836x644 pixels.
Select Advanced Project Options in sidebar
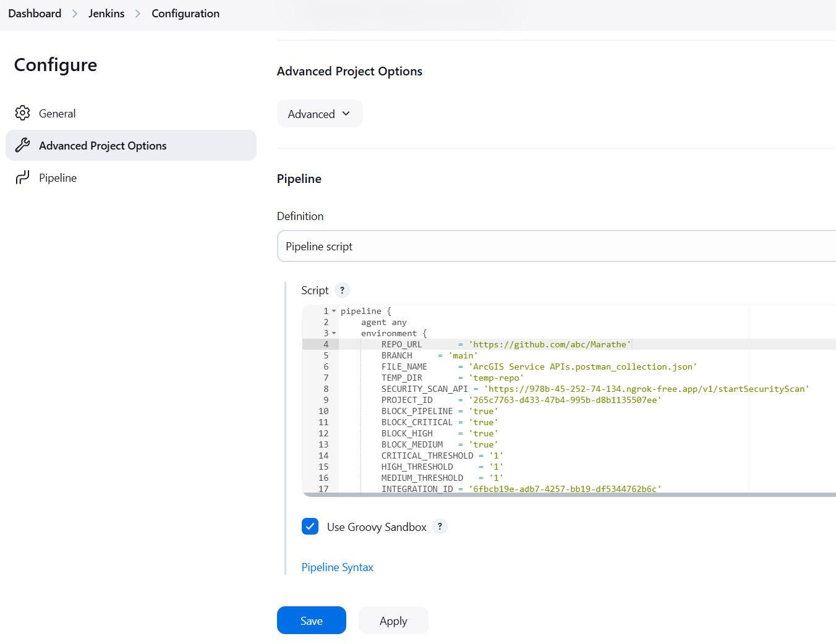point(131,145)
